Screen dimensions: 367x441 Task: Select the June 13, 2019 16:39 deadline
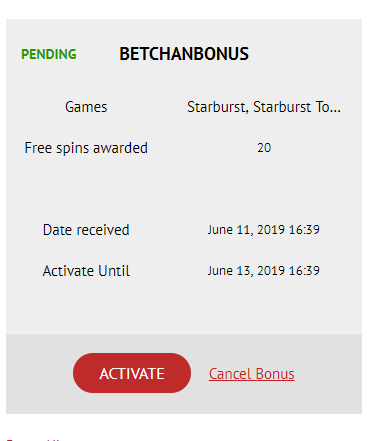pyautogui.click(x=264, y=271)
